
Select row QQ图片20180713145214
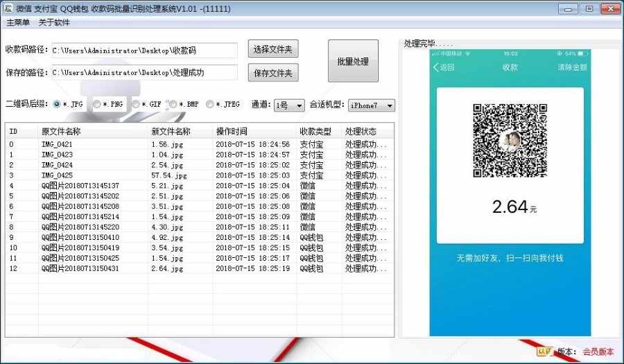pyautogui.click(x=200, y=217)
